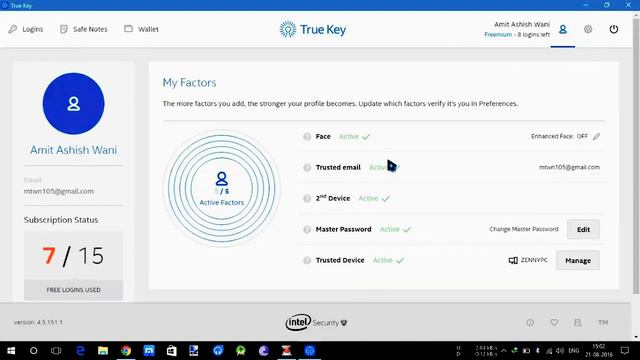
Task: Open the Windows Store taskbar icon
Action: (x=171, y=351)
